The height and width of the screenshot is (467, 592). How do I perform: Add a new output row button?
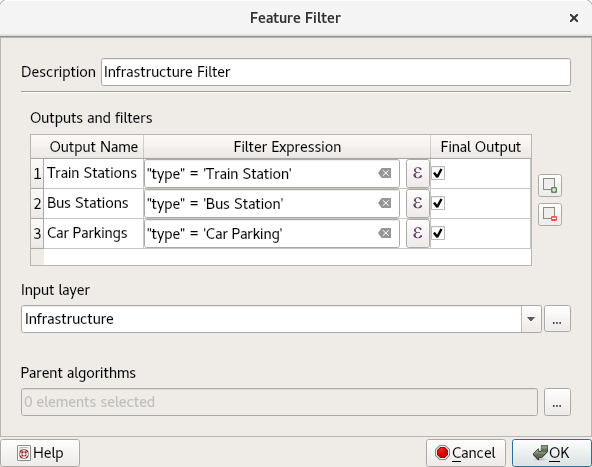[550, 185]
